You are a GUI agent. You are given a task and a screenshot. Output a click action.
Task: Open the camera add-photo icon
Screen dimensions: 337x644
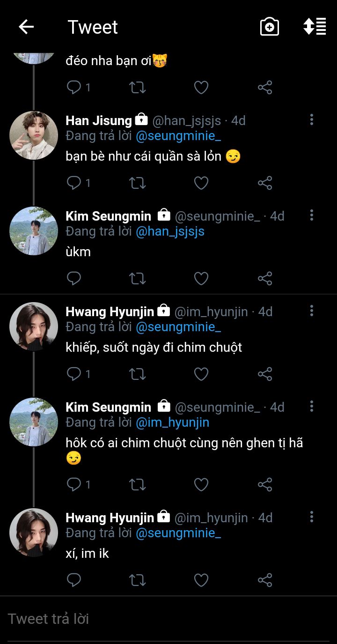(270, 27)
